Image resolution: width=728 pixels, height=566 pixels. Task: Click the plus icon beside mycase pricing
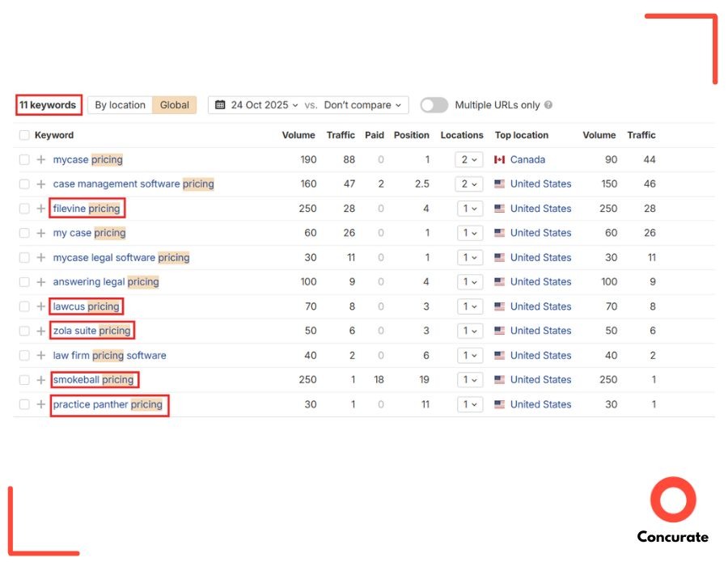[39, 159]
